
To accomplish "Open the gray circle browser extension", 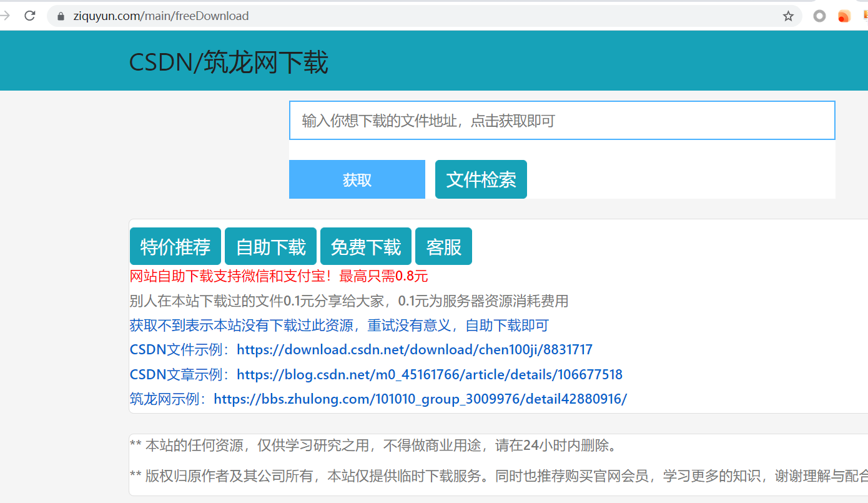I will pos(819,16).
